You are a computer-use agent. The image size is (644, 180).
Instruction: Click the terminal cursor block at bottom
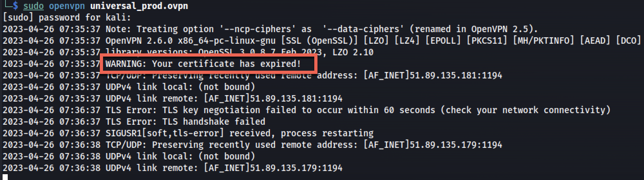click(x=5, y=177)
